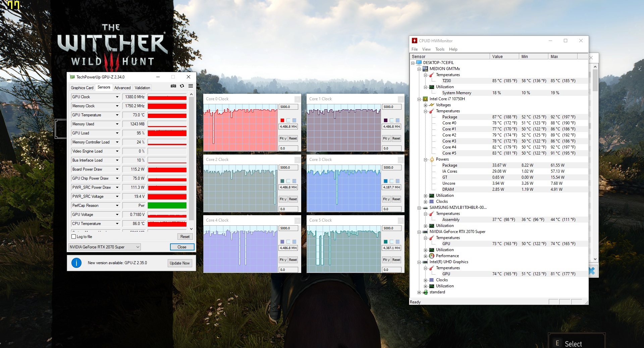Click the 'standard' battery icon in HWMonitor tree
Viewport: 644px width, 348px height.
(425, 292)
